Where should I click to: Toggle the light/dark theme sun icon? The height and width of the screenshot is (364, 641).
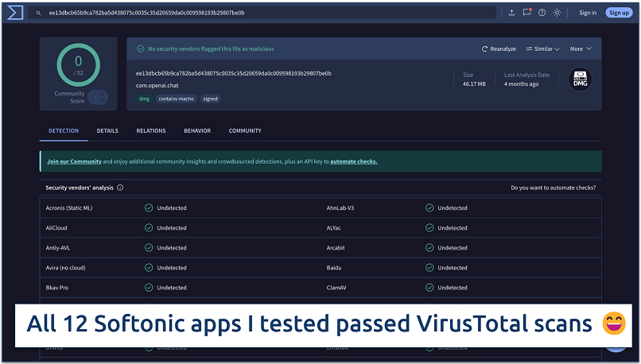[557, 13]
